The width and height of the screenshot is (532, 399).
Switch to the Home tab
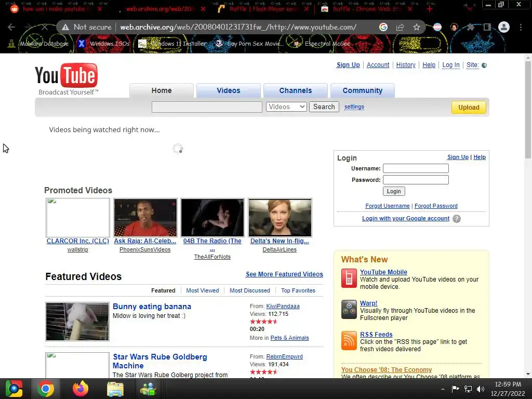tap(162, 90)
